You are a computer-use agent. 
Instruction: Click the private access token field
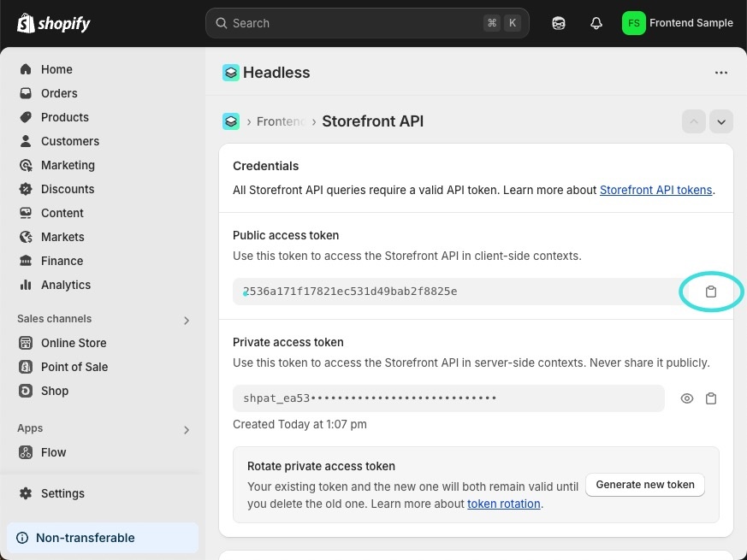click(x=448, y=398)
